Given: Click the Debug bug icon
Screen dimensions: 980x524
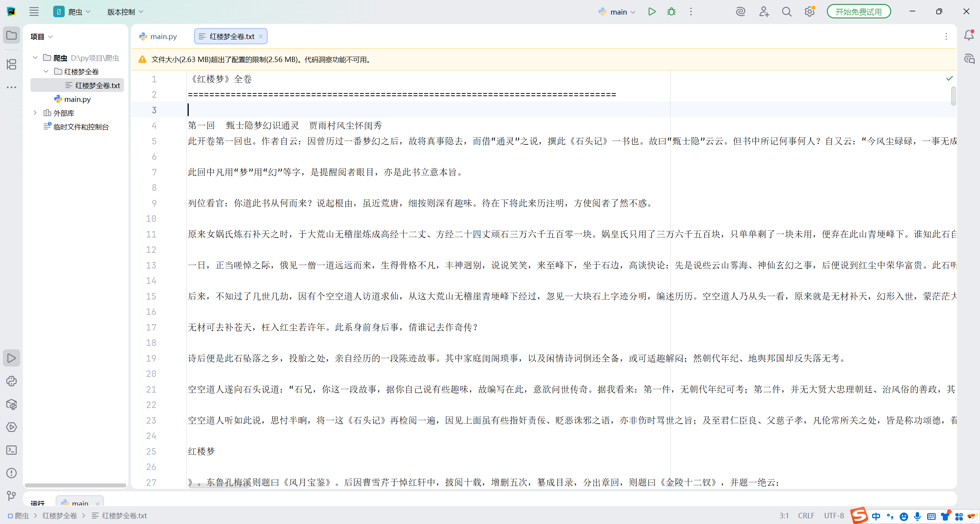Looking at the screenshot, I should pos(671,12).
